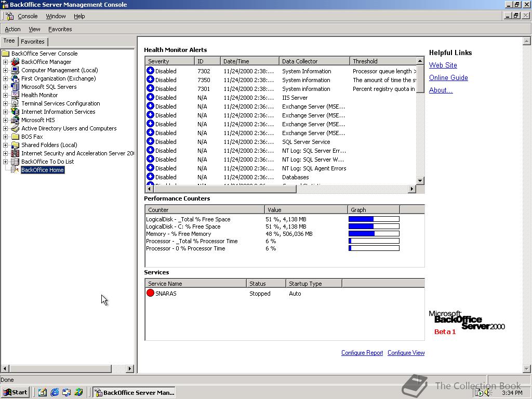Click the NT Log: SQL Agent Errors row
532x399 pixels.
coord(281,168)
